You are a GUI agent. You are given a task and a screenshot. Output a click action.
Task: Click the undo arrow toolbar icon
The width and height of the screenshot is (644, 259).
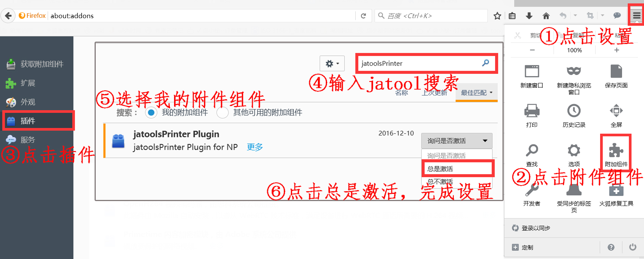tap(563, 16)
